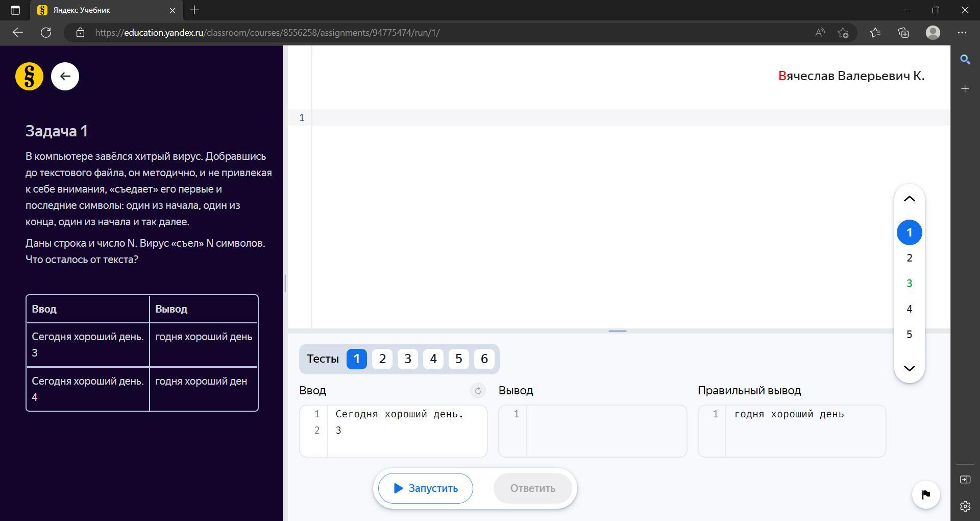Click the Вывод output area
The height and width of the screenshot is (521, 980).
click(x=593, y=431)
